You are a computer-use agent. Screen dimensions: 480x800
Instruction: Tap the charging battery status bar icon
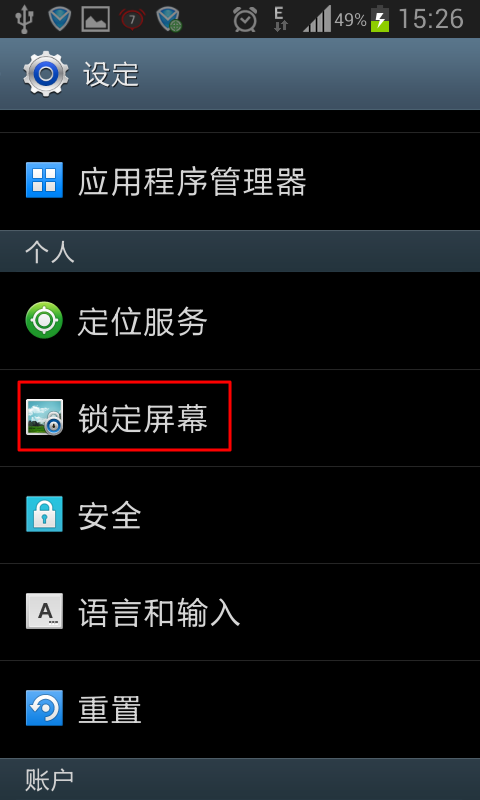tap(380, 19)
